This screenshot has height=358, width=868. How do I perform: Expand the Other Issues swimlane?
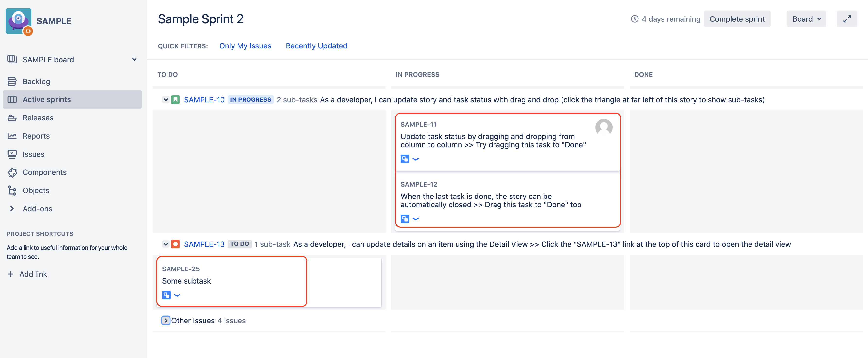click(x=165, y=321)
